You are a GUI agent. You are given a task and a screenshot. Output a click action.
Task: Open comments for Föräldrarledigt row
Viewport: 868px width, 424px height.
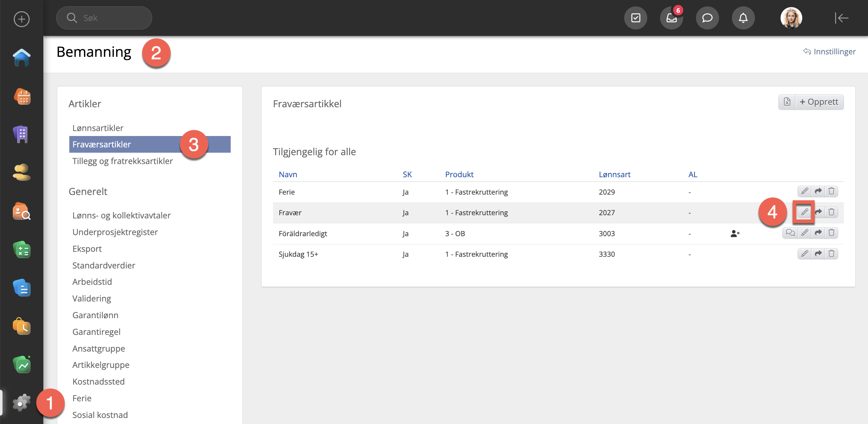(x=790, y=233)
